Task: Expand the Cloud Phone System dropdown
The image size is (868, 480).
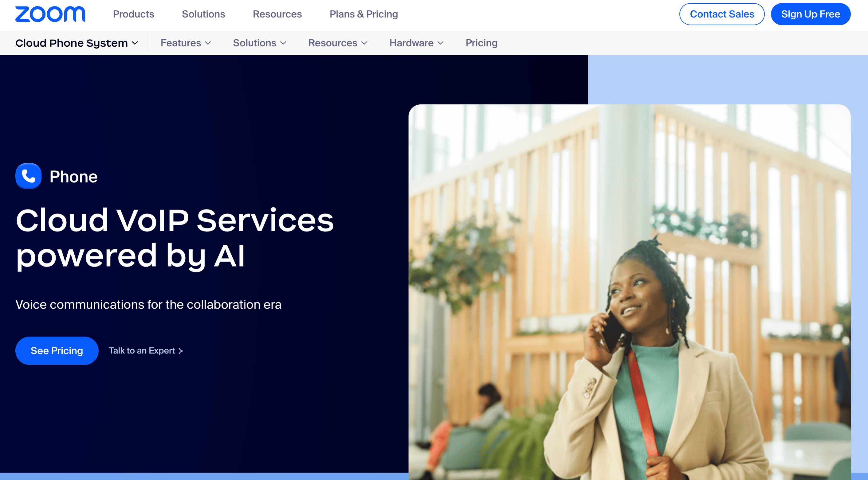Action: pos(77,43)
